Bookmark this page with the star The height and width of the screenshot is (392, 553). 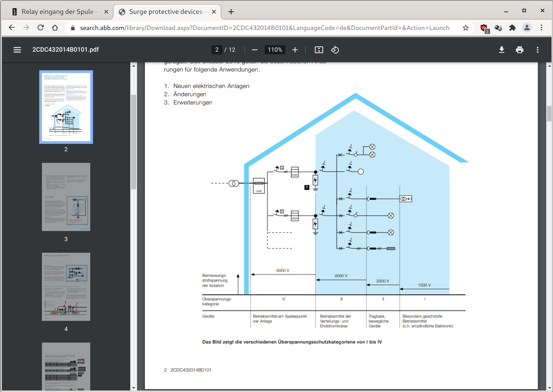(x=466, y=28)
